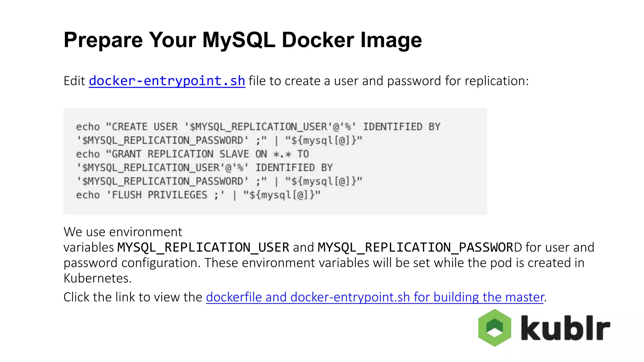Click the inline MYSQL_REPLICATION_USER variable in the paragraph
This screenshot has width=644, height=362.
[203, 247]
